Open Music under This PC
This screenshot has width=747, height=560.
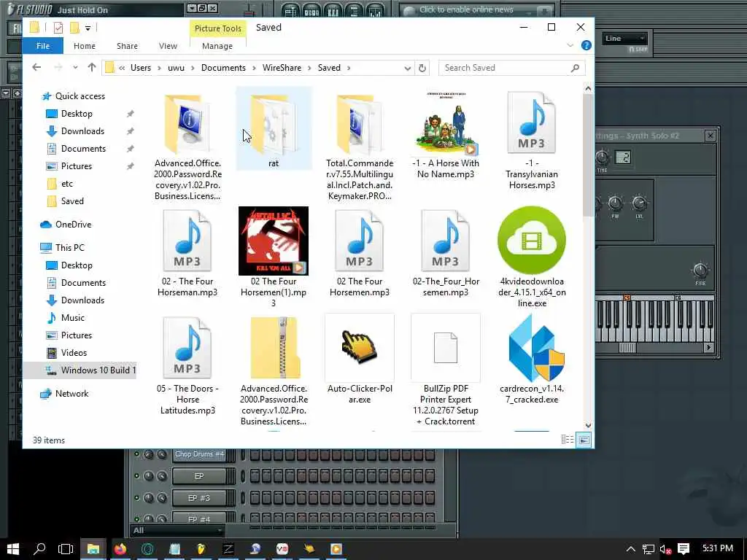[x=72, y=318]
